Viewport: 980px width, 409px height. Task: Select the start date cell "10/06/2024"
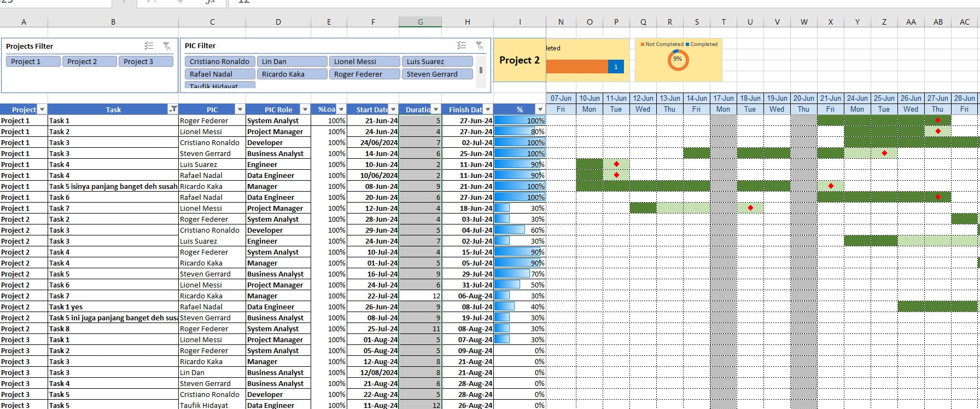pyautogui.click(x=373, y=175)
